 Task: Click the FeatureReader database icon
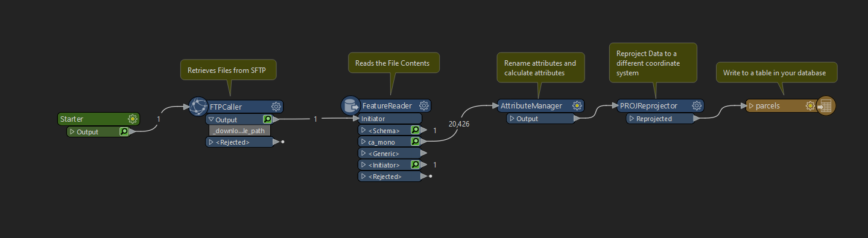350,106
